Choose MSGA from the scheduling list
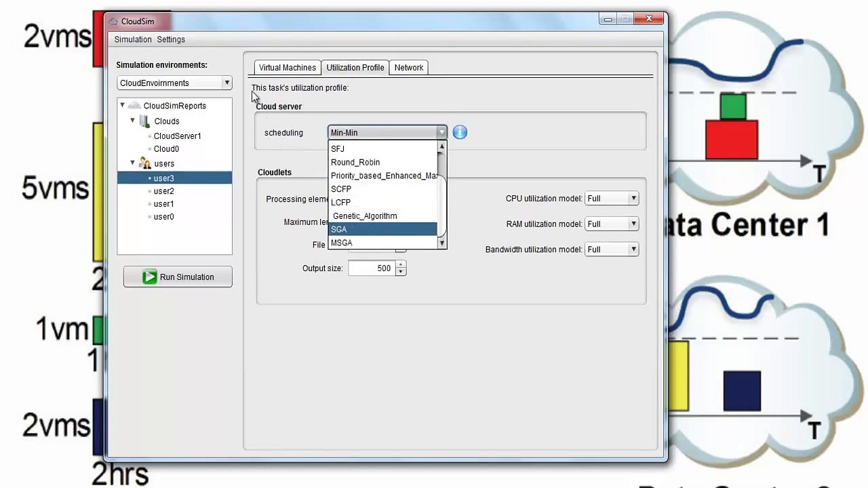 [383, 243]
